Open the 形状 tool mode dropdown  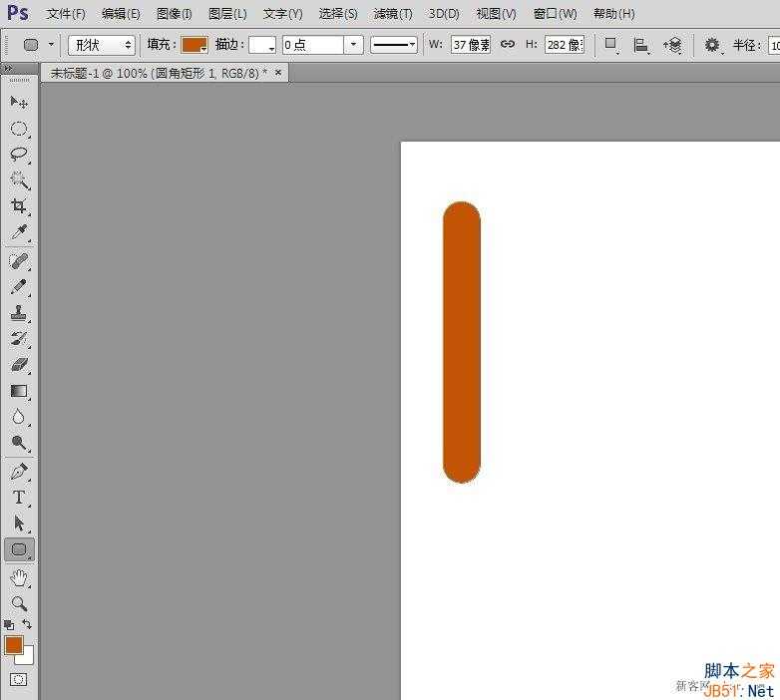[102, 45]
